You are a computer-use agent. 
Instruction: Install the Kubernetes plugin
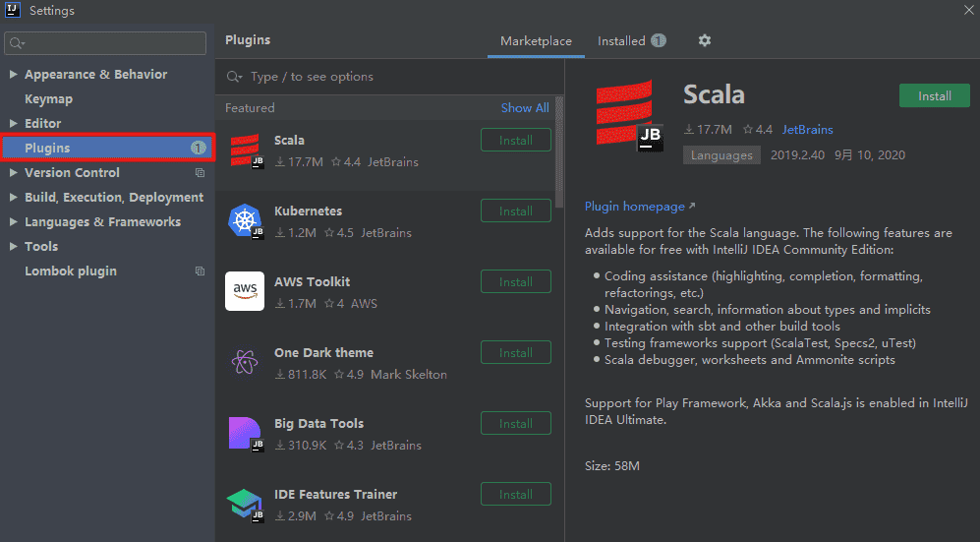516,211
